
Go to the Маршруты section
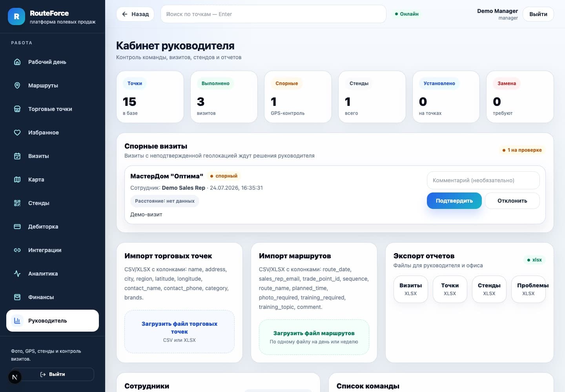[x=53, y=85]
